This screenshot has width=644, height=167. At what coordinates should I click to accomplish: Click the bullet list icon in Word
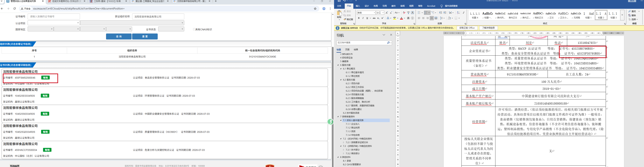(419, 12)
